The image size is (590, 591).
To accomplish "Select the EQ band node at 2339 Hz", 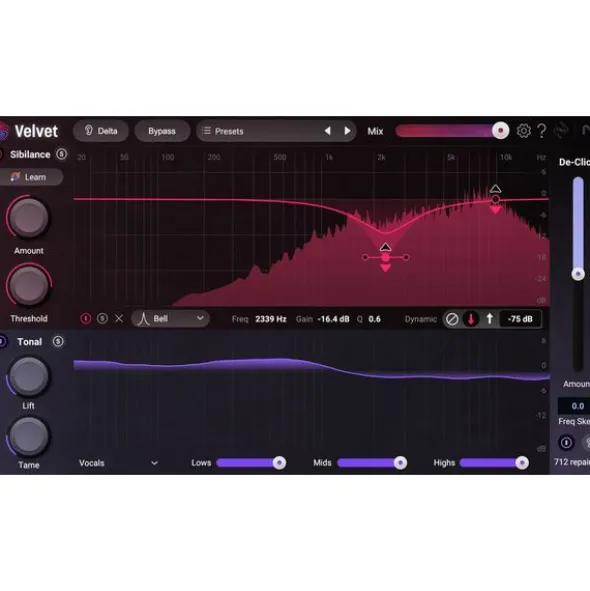I will [385, 257].
